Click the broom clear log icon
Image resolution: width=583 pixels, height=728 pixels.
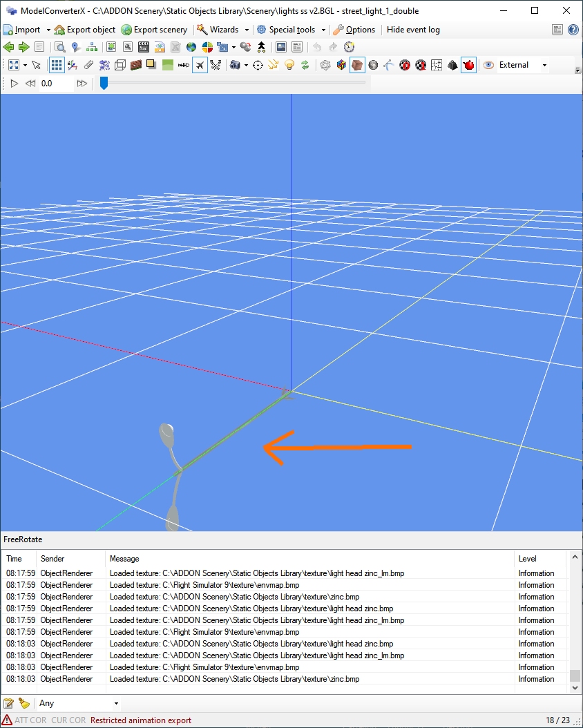(x=24, y=703)
